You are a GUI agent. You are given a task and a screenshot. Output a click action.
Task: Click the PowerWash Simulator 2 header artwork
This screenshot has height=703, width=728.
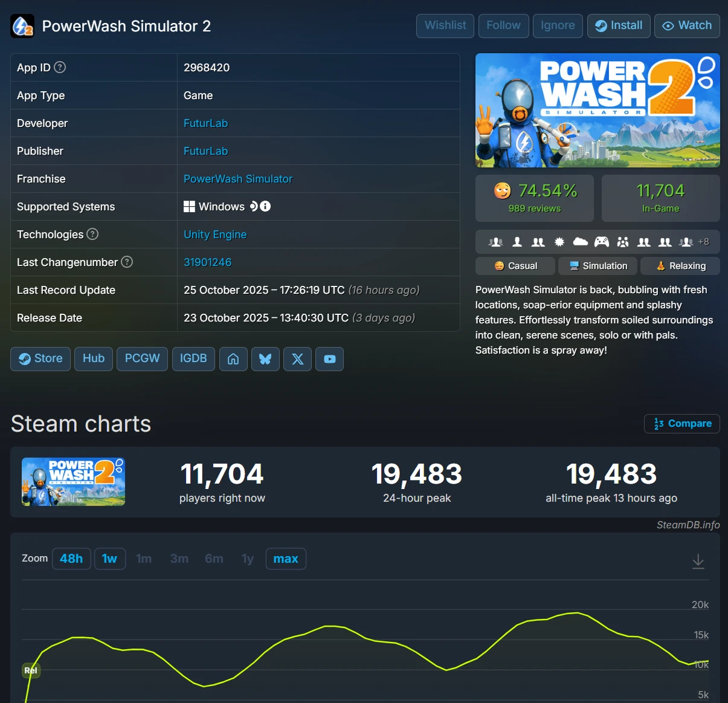(x=598, y=111)
